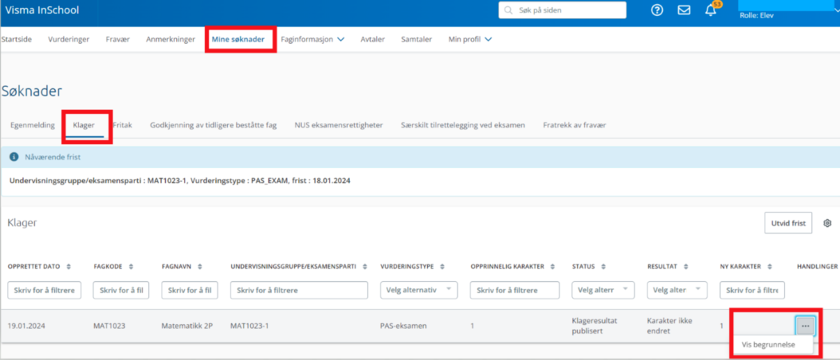Sort by Fagkode column arrows

[131, 267]
